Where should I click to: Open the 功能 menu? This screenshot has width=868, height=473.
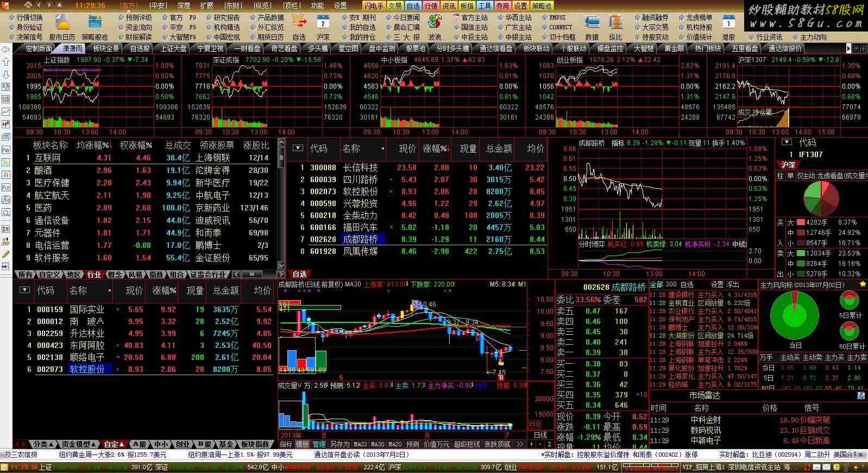point(318,5)
